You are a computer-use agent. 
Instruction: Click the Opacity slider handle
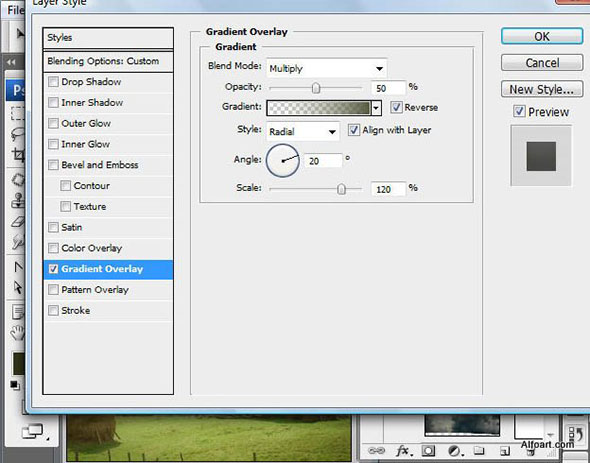pyautogui.click(x=316, y=88)
